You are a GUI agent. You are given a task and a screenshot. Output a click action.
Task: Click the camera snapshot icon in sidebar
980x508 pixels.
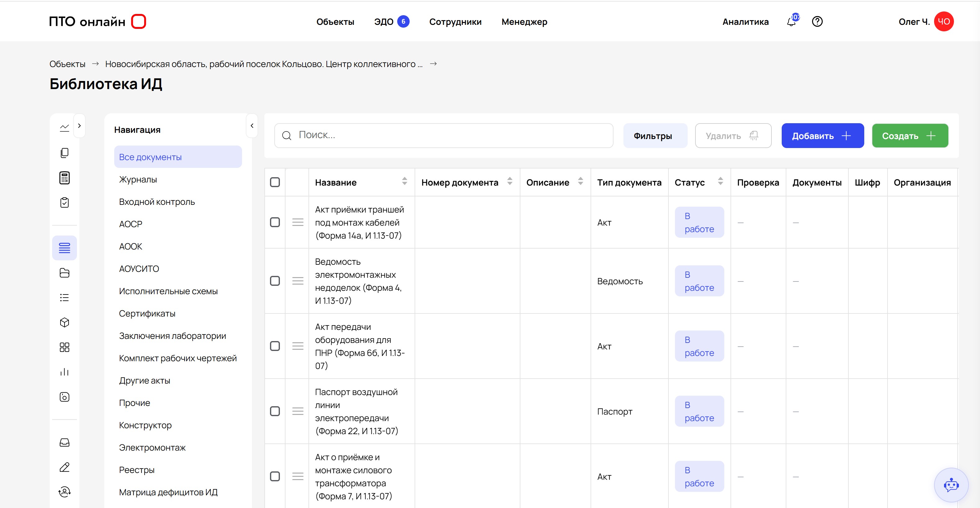click(64, 397)
